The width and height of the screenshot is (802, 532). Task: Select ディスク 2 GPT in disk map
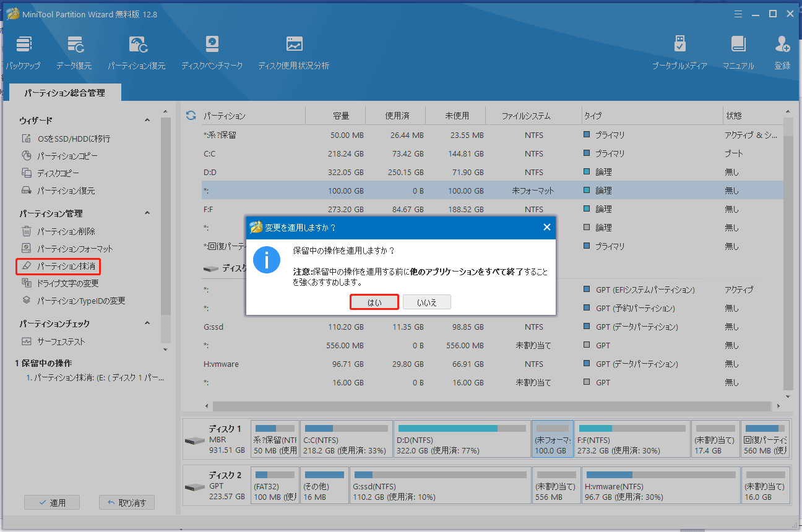click(x=216, y=486)
